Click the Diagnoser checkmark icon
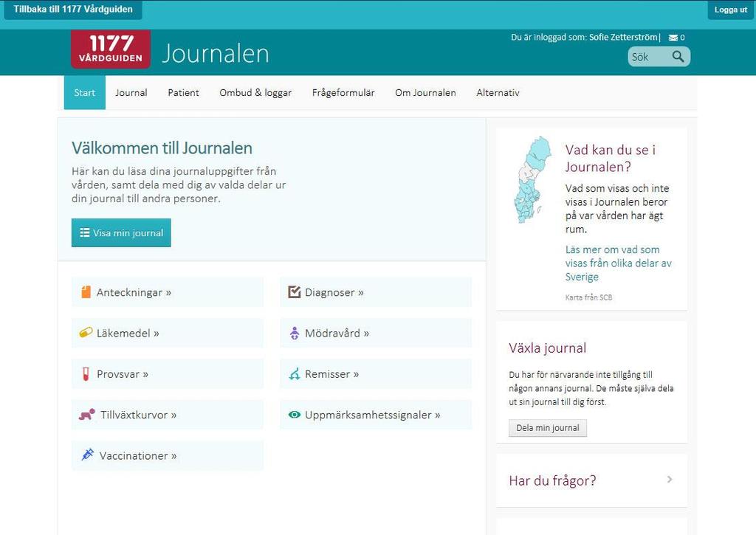The height and width of the screenshot is (535, 756). pyautogui.click(x=294, y=291)
